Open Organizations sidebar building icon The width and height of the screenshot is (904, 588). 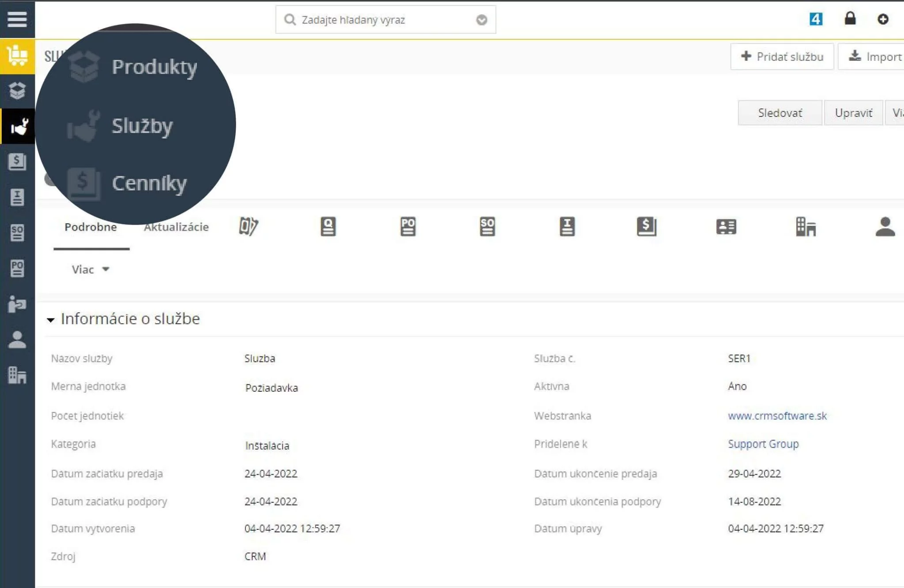[x=17, y=375]
